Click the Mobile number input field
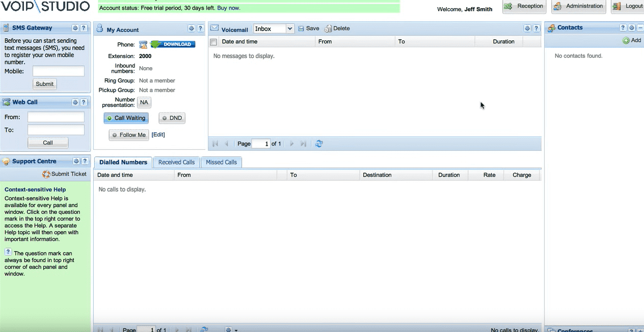 (x=58, y=71)
